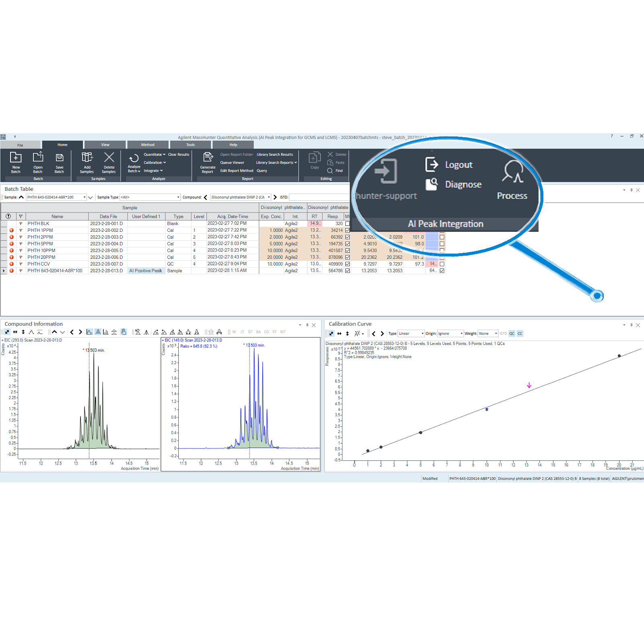This screenshot has width=644, height=644.
Task: Autoscale the Compound Information chromatogram
Action: [7, 332]
